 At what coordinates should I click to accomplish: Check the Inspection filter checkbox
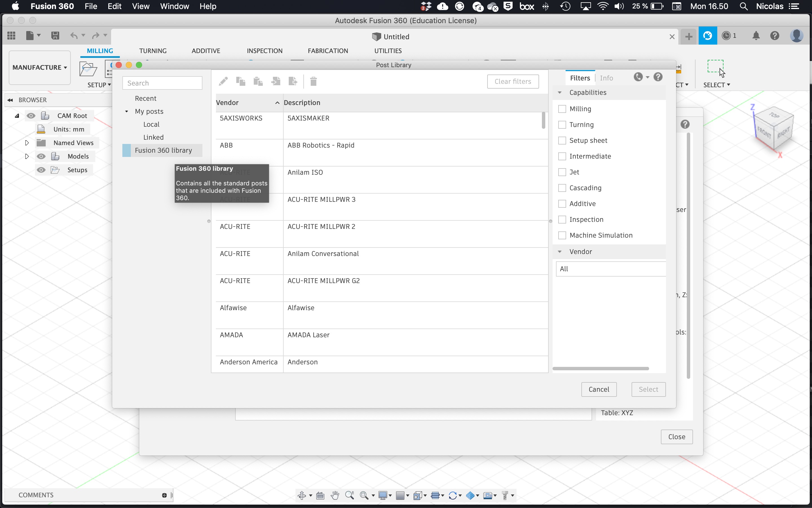[562, 219]
